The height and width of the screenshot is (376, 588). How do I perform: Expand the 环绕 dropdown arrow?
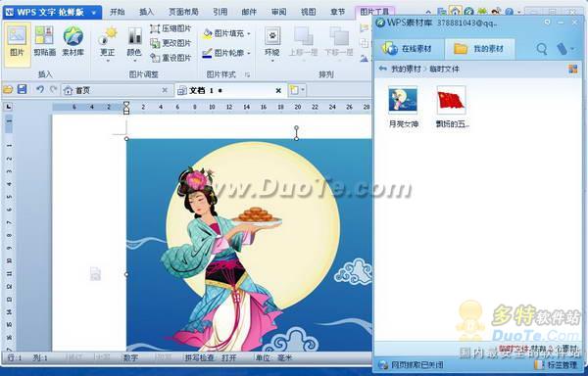272,61
